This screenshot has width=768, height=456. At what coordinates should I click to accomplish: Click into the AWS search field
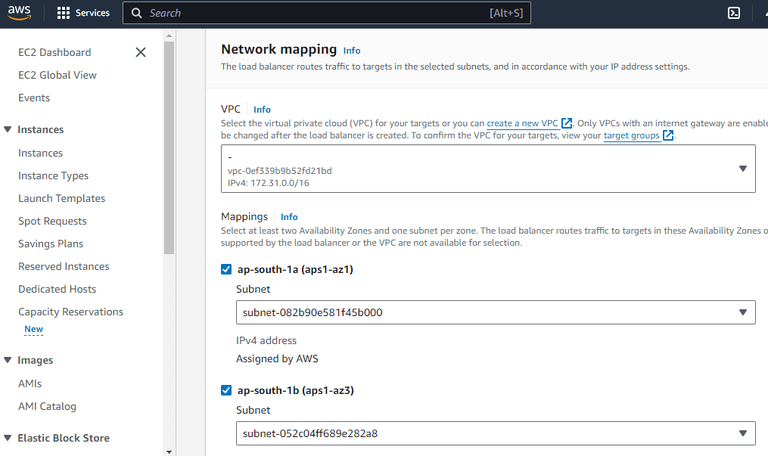point(310,13)
